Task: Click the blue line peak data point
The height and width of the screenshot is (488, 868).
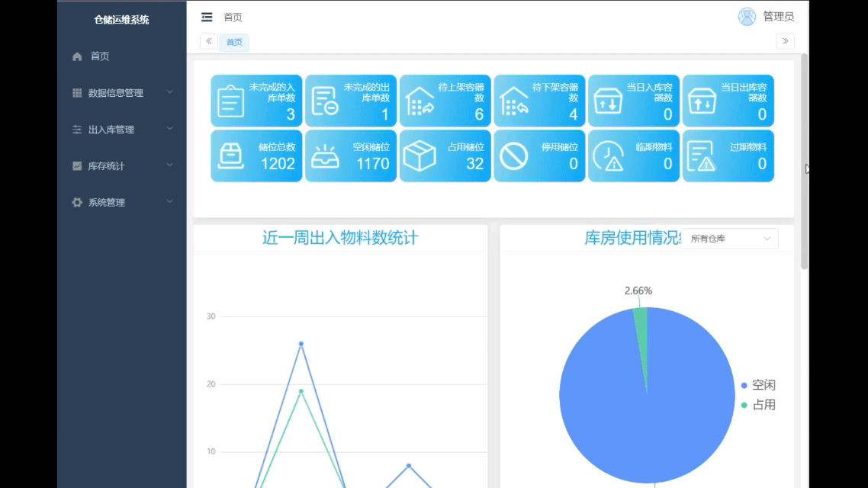Action: click(x=301, y=344)
